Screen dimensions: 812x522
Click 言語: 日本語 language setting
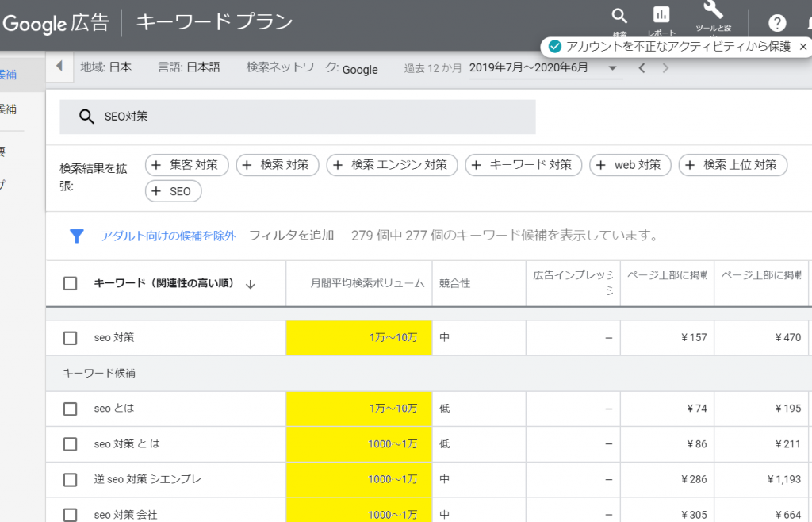pyautogui.click(x=189, y=67)
